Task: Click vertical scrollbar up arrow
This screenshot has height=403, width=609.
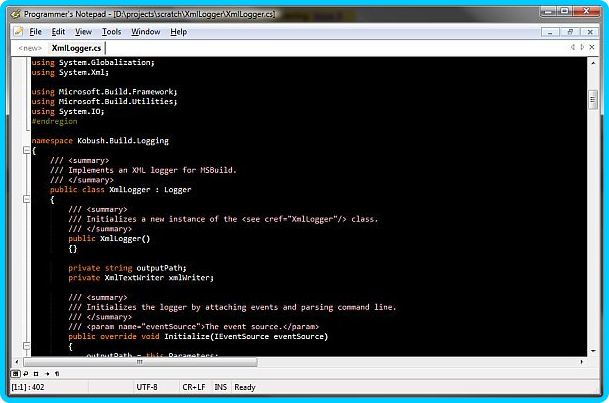Action: pyautogui.click(x=593, y=63)
